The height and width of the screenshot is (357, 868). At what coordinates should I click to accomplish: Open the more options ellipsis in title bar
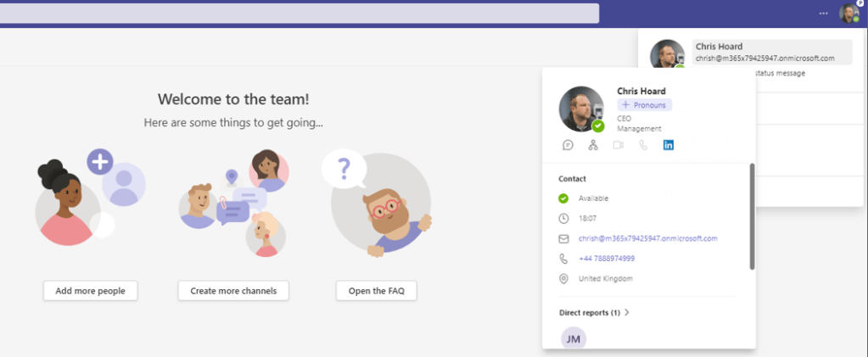[x=823, y=13]
